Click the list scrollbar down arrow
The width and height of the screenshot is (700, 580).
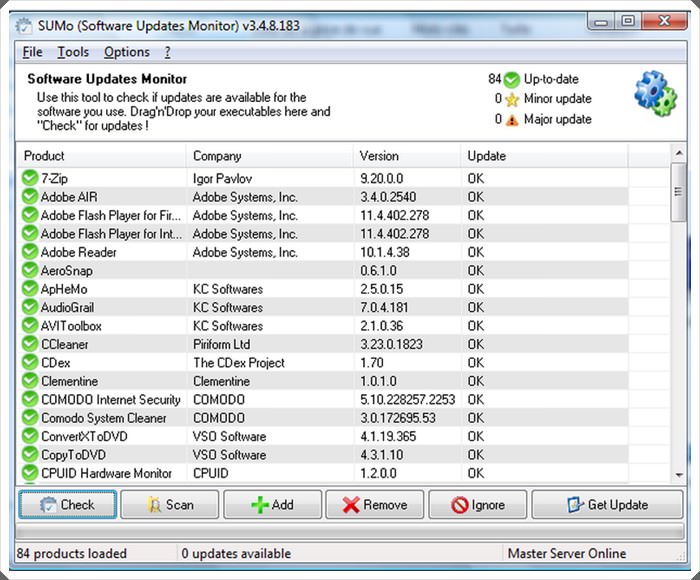[x=678, y=474]
